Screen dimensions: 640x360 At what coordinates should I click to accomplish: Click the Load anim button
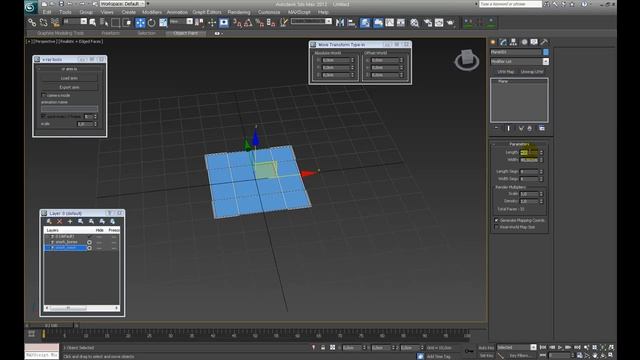69,78
